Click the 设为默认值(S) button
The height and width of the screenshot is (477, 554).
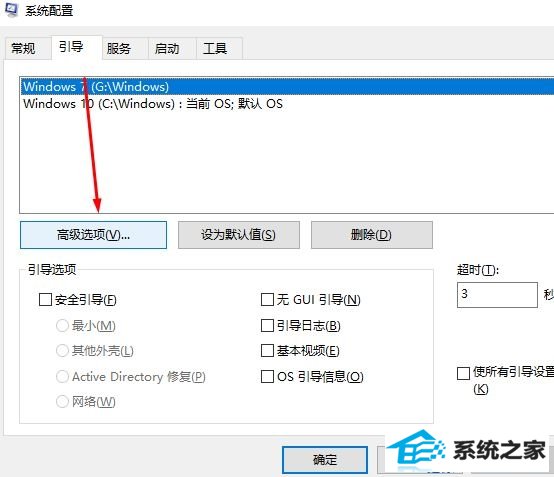point(238,235)
